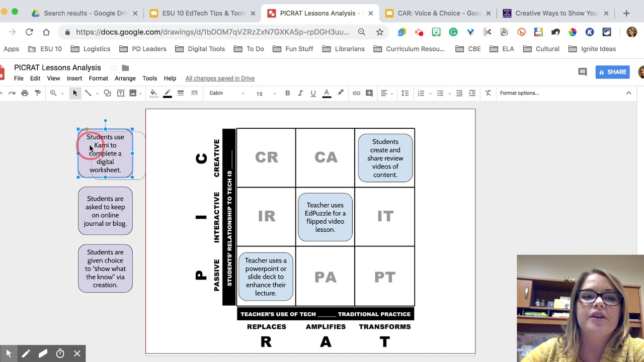The width and height of the screenshot is (644, 362).
Task: Click the Bulleted list icon
Action: coord(440,93)
